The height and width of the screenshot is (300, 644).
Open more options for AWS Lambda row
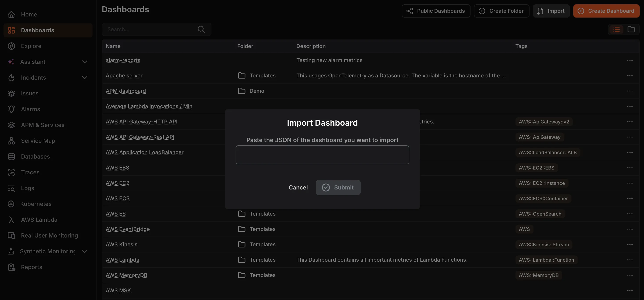(x=630, y=260)
